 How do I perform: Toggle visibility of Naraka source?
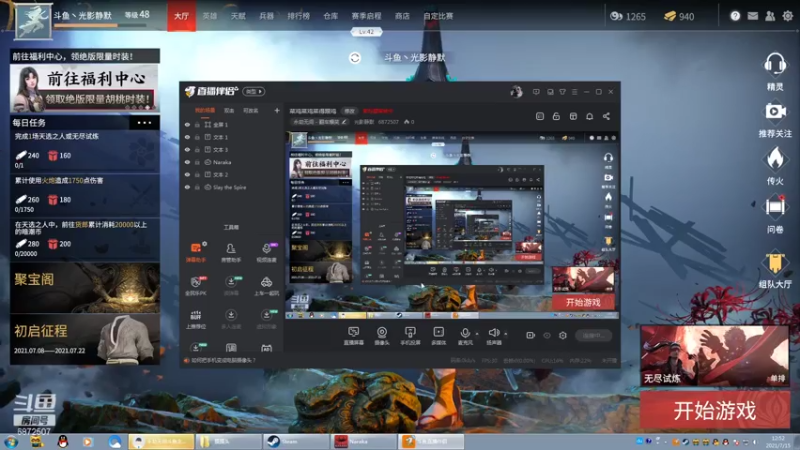point(187,162)
